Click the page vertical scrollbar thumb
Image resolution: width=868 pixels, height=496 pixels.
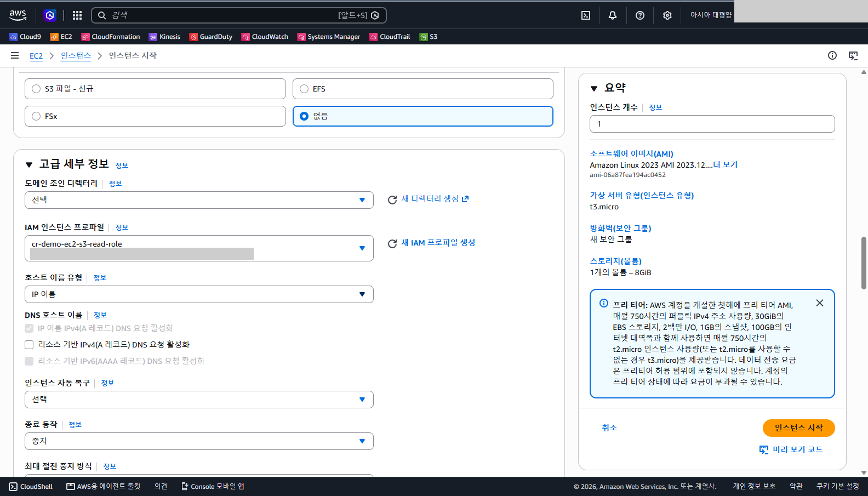(x=864, y=263)
